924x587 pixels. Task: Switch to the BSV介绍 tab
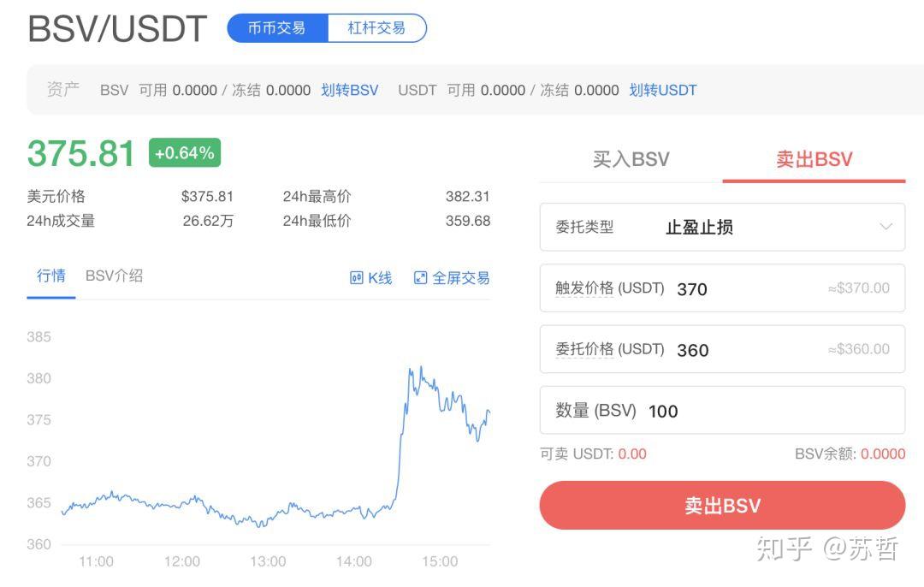pyautogui.click(x=114, y=276)
